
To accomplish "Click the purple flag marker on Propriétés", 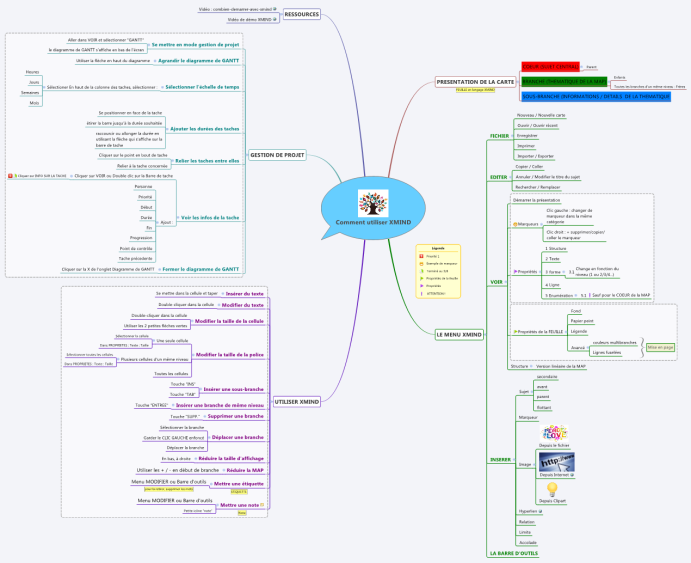I will 515,272.
